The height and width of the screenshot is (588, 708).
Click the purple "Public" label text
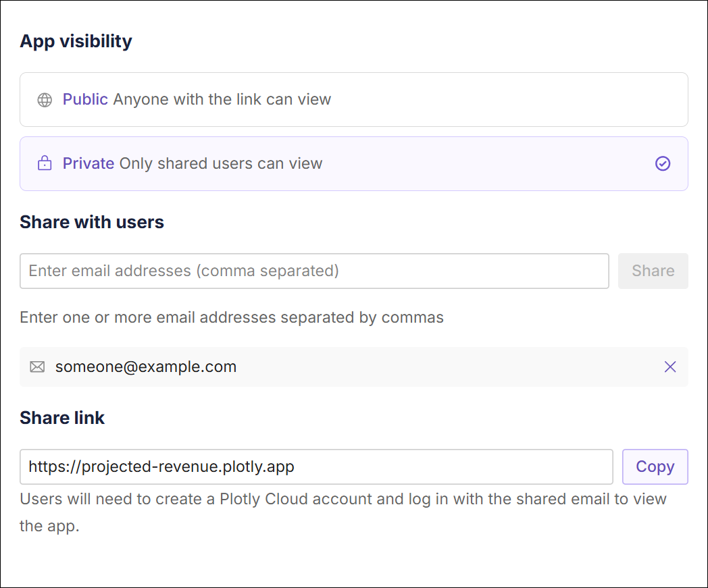tap(85, 100)
